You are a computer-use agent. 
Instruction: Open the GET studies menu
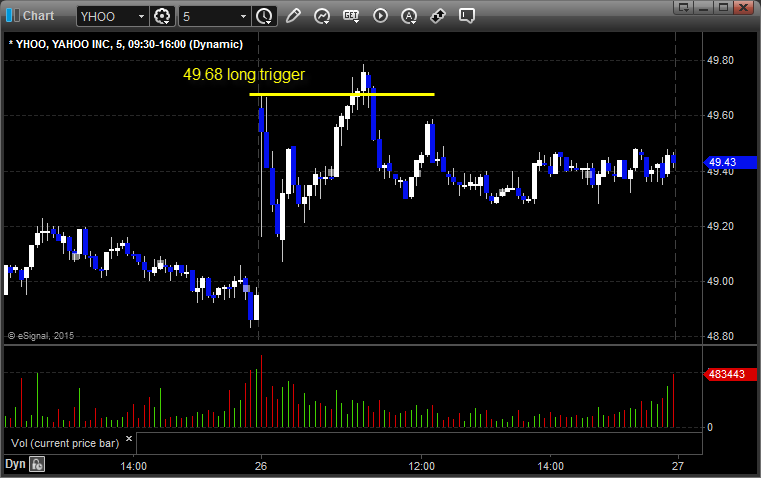pyautogui.click(x=351, y=16)
